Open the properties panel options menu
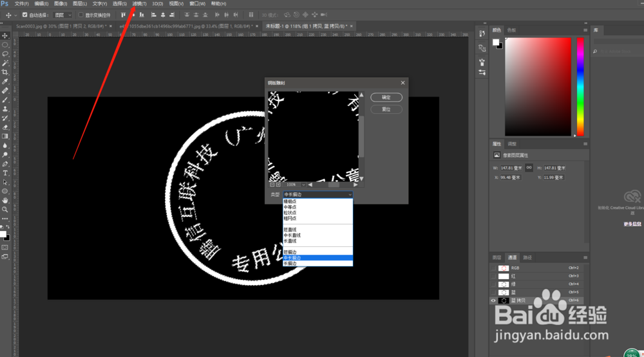 coord(585,144)
